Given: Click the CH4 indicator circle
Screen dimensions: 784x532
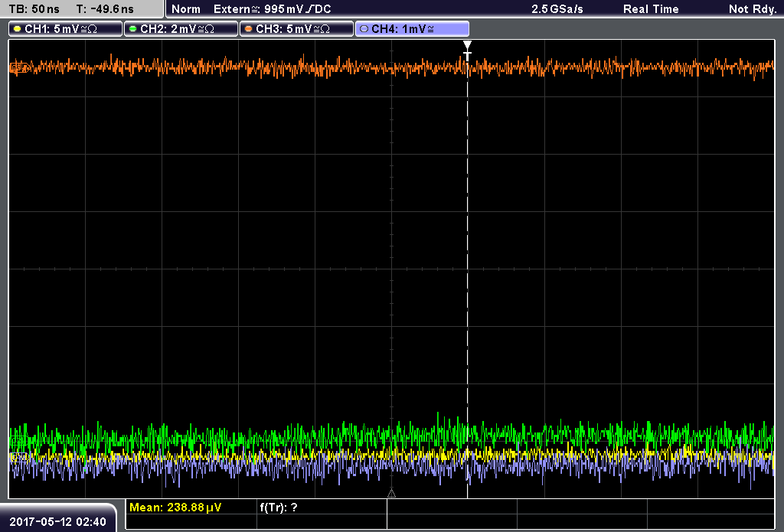Looking at the screenshot, I should click(x=364, y=29).
